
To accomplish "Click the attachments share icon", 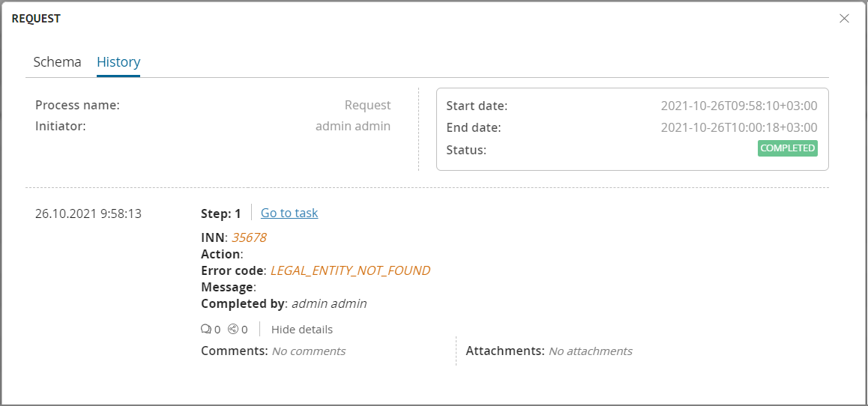I will coord(233,330).
